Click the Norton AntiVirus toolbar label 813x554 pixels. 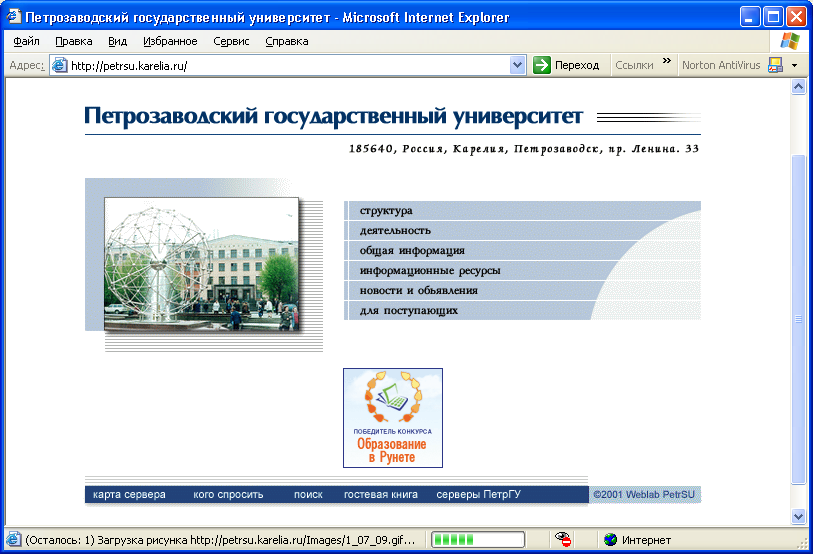click(x=721, y=65)
